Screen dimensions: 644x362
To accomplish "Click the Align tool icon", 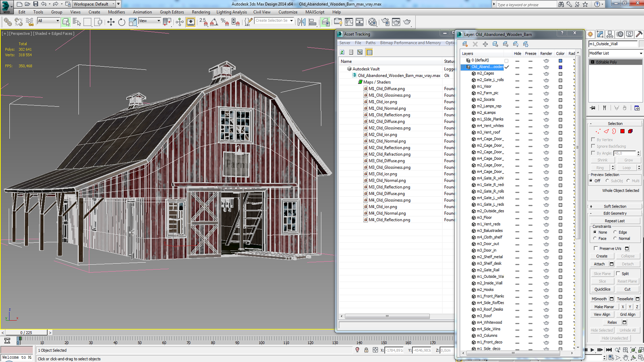I will click(313, 22).
